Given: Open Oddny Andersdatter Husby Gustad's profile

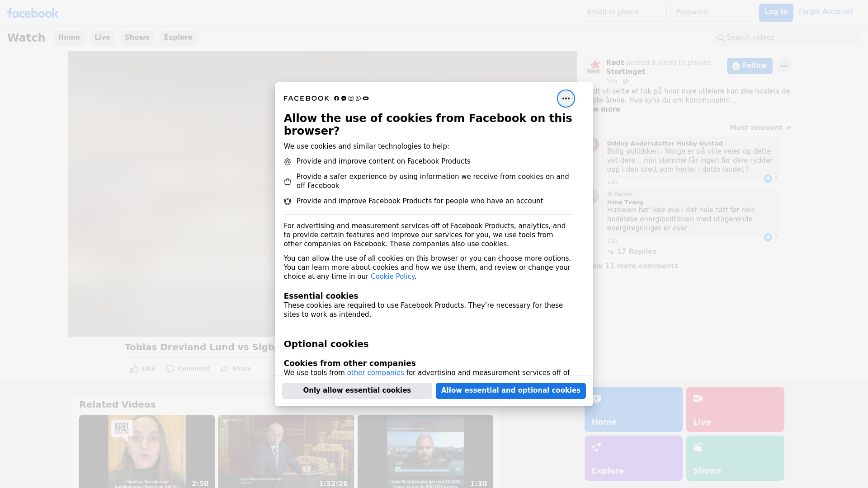Looking at the screenshot, I should pos(665,144).
